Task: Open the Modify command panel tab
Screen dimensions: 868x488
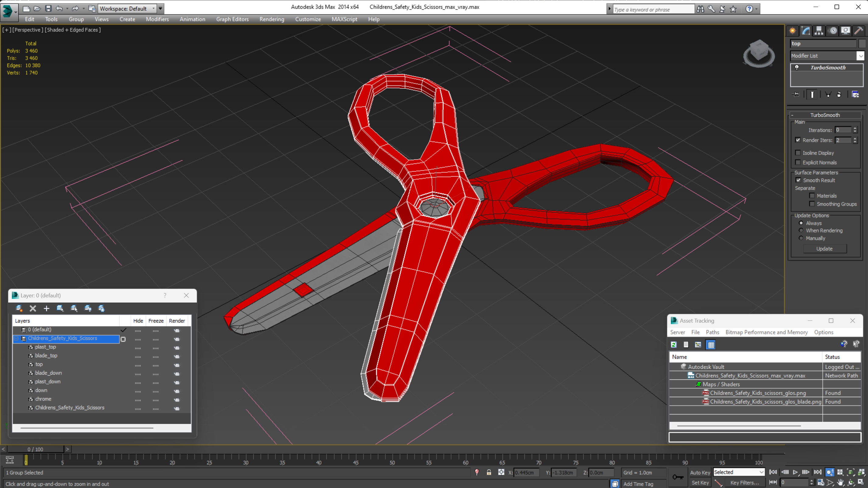Action: pyautogui.click(x=806, y=31)
